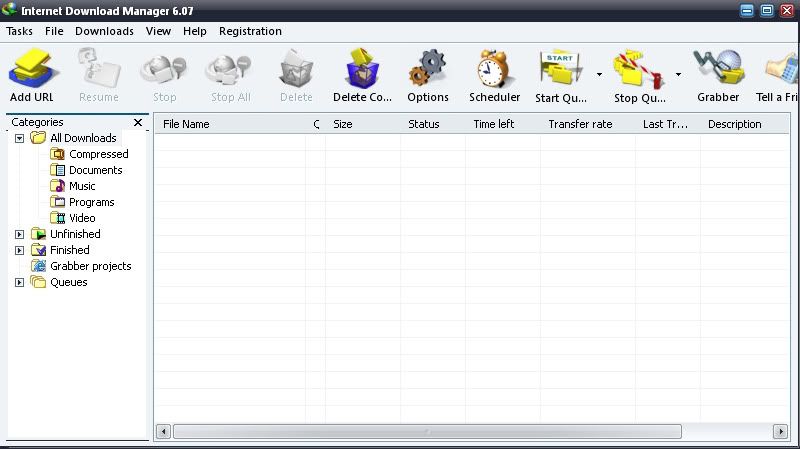The height and width of the screenshot is (449, 800).
Task: Click the Stop toolbar icon
Action: pos(163,69)
